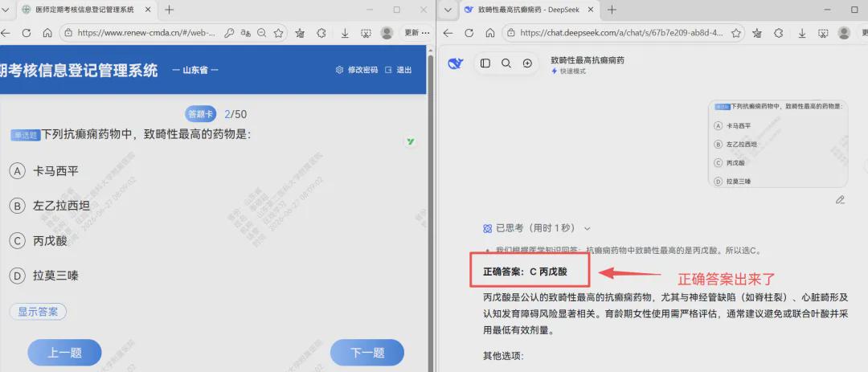Click 退出 logout link
This screenshot has height=372, width=868.
click(x=399, y=70)
